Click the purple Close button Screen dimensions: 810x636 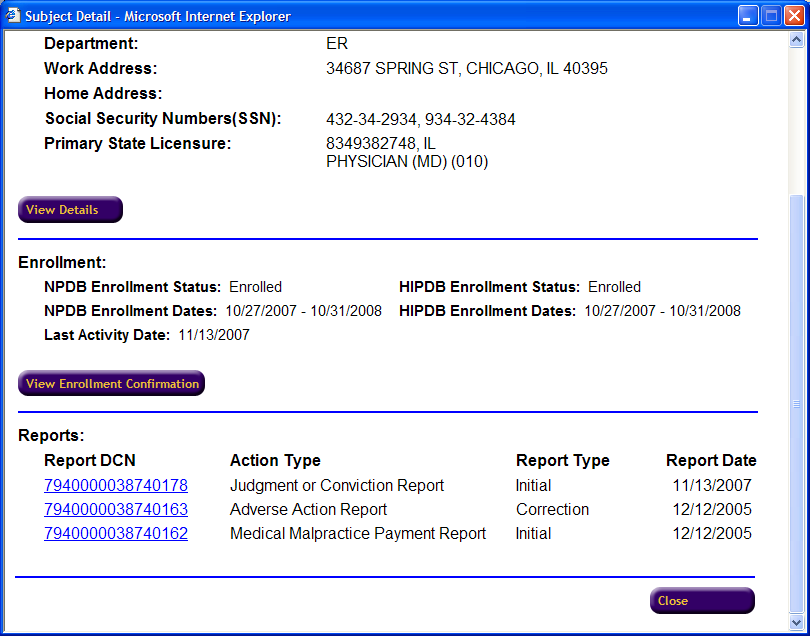pos(702,600)
